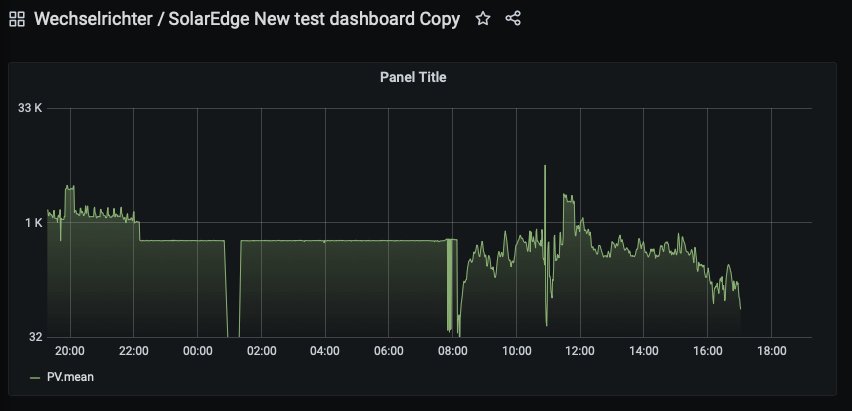Click the 20:00 x-axis label
Screen dimensions: 852x411
click(70, 351)
